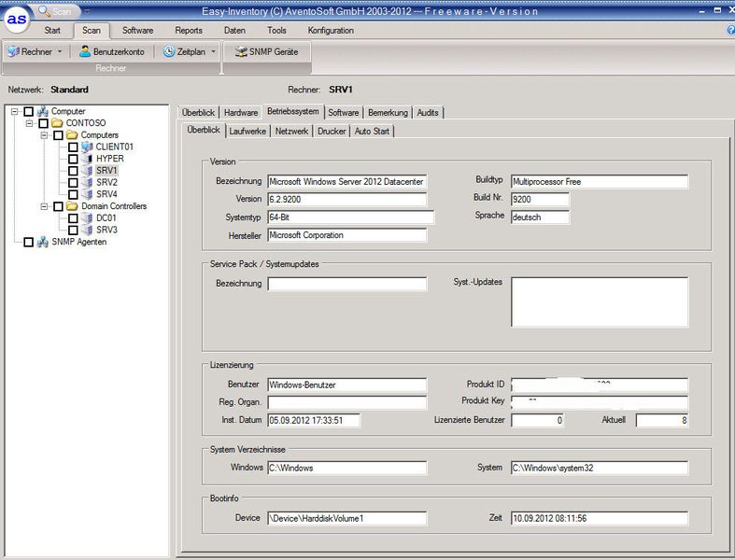
Task: Collapse the Computers folder node
Action: point(44,135)
